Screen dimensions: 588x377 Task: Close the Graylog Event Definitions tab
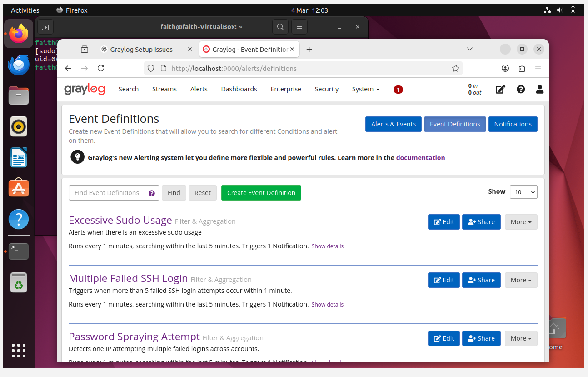click(x=292, y=50)
